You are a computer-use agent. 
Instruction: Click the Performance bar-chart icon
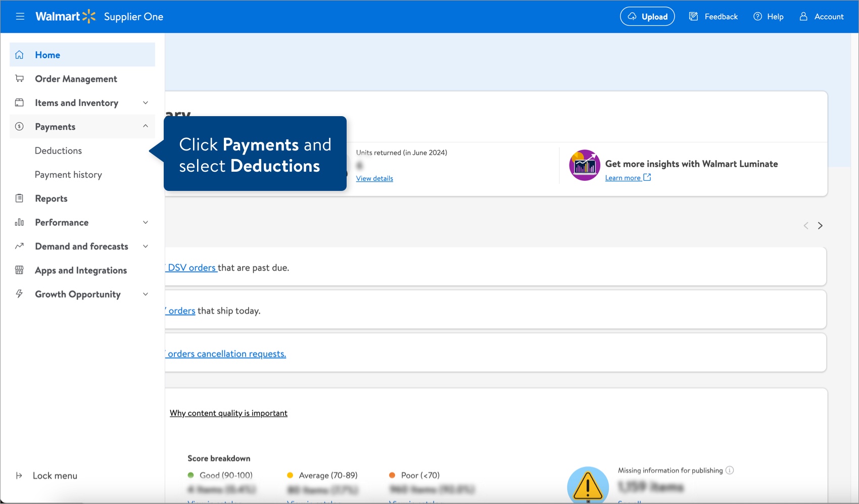pyautogui.click(x=20, y=222)
